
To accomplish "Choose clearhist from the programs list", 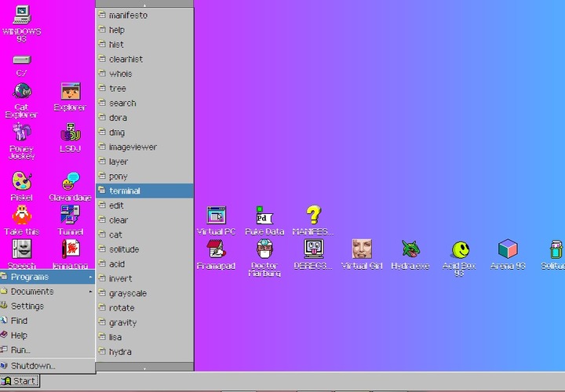I will 144,59.
